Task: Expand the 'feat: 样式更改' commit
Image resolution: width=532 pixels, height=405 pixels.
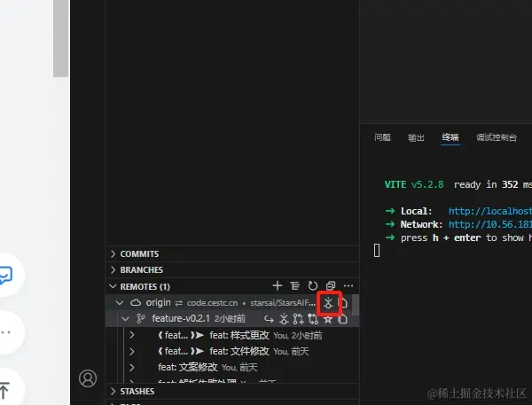Action: (x=132, y=335)
